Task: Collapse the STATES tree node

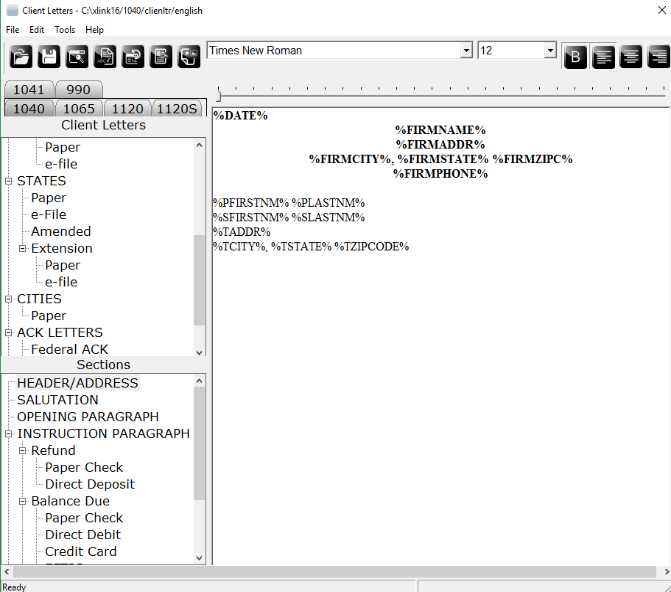Action: coord(9,181)
